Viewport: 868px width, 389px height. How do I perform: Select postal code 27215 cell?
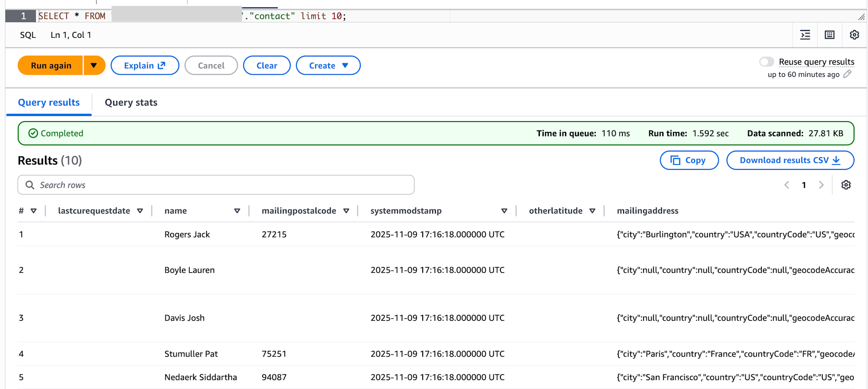pyautogui.click(x=274, y=234)
